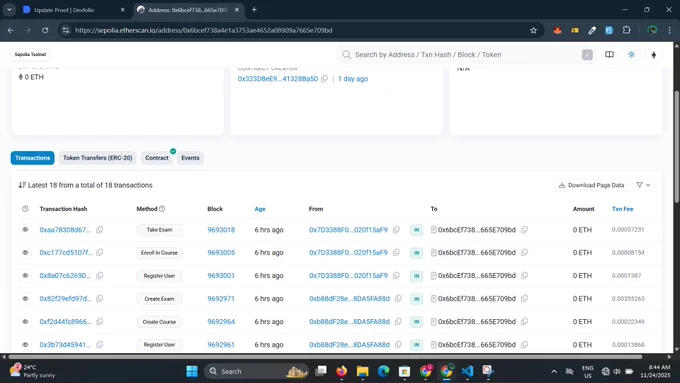680x383 pixels.
Task: Open the tab search dropdown arrow
Action: click(9, 10)
